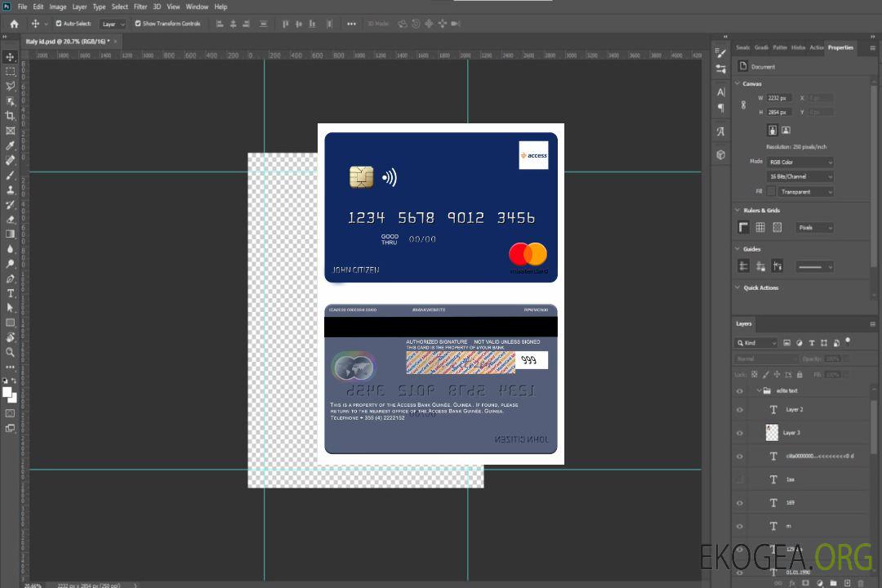Open the Glyphs panel icon
This screenshot has width=882, height=588.
tap(720, 131)
